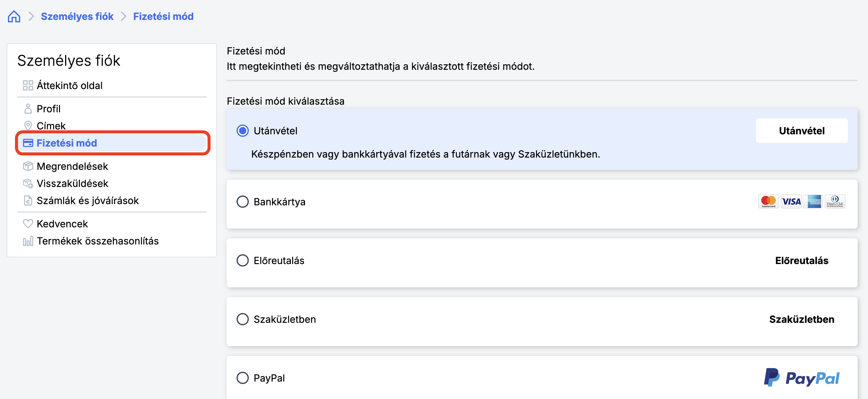Screen dimensions: 868x399
Task: Open the Visszaküldések menu item
Action: pos(72,184)
